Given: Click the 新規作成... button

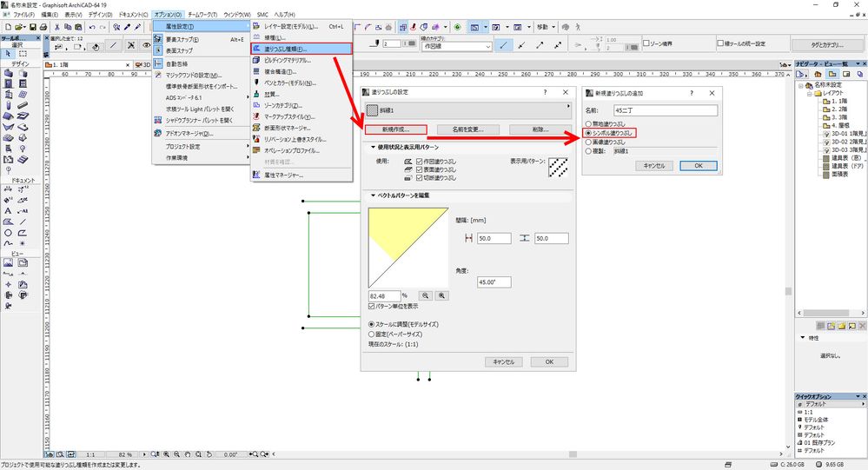Looking at the screenshot, I should (396, 129).
